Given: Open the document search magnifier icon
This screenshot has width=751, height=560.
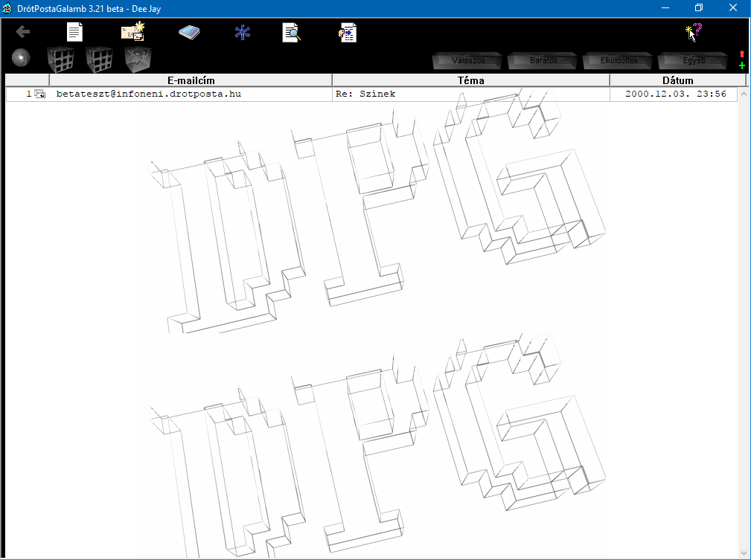Looking at the screenshot, I should tap(291, 32).
